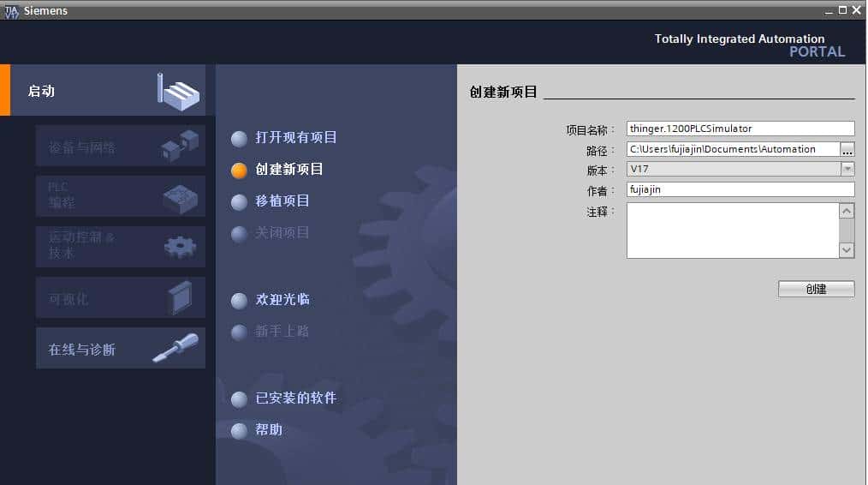Viewport: 868px width, 485px height.
Task: Open 已安装的软件 list
Action: (296, 398)
